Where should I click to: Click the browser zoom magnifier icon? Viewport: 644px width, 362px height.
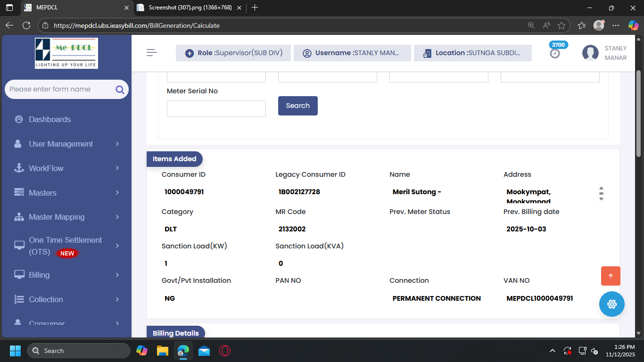[531, 25]
